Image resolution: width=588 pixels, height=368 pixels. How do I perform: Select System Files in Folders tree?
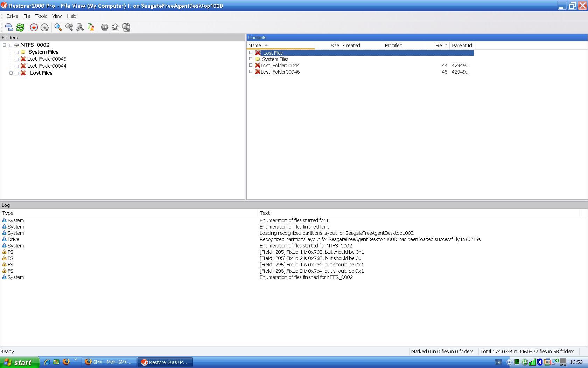tap(43, 52)
